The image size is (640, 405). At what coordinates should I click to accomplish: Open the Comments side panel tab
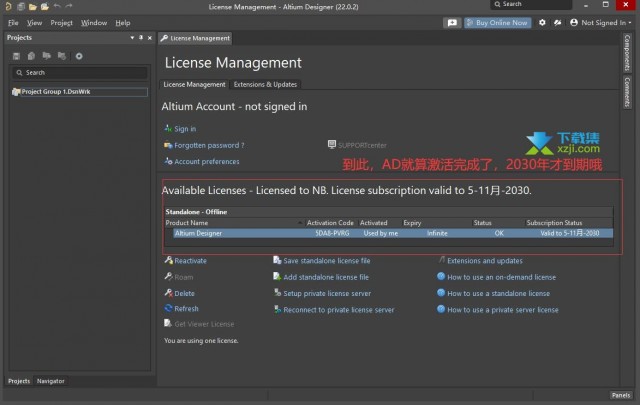(x=627, y=92)
